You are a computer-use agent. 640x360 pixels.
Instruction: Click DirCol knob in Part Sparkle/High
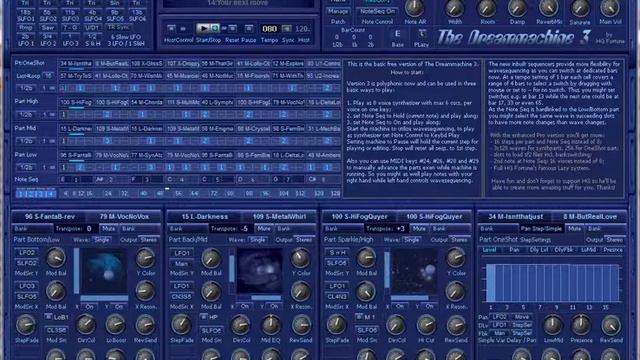[x=396, y=325]
